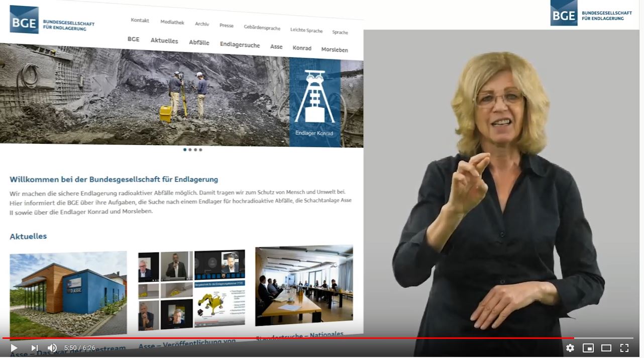The image size is (644, 358).
Task: Activate miniplayer mode
Action: (588, 348)
